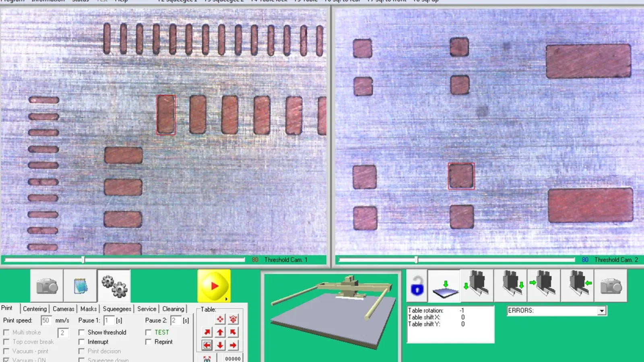Click the yellow play start button
Screen dimensions: 644x362
pos(214,286)
